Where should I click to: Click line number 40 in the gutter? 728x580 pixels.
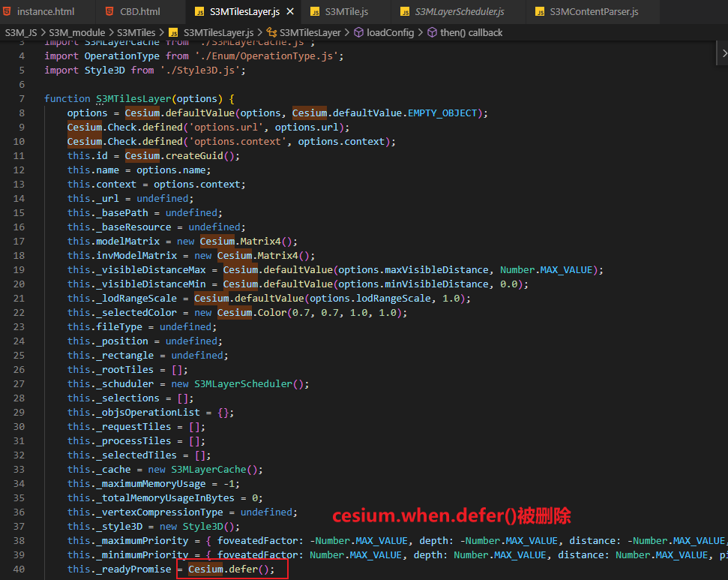(19, 569)
